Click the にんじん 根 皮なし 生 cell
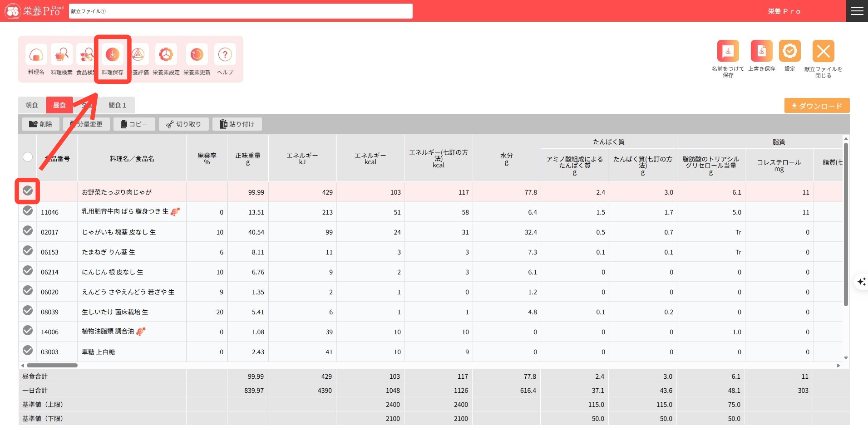Viewport: 868px width, 430px height. pos(132,272)
